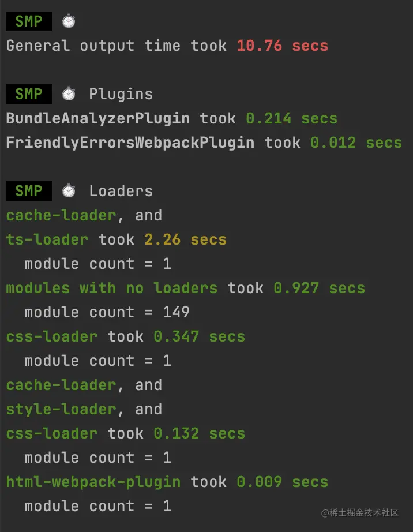
Task: Click the yellow 2.26 secs value
Action: coord(185,239)
